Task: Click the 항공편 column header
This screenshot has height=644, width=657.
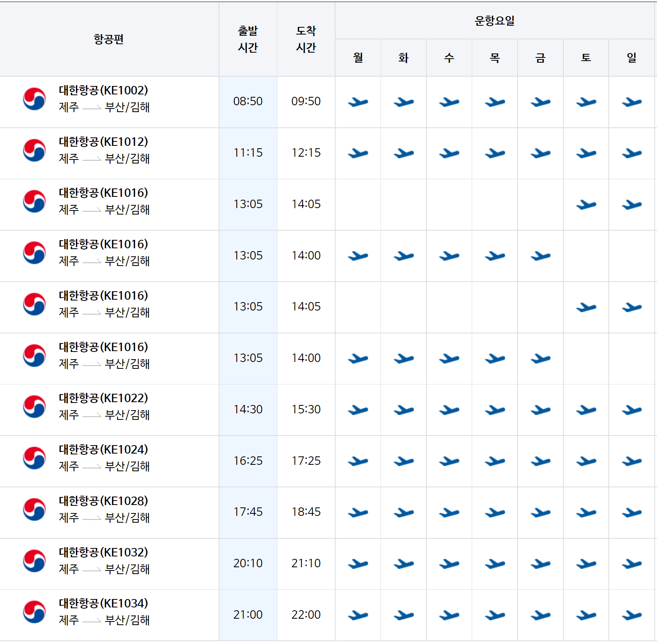Action: [x=108, y=39]
